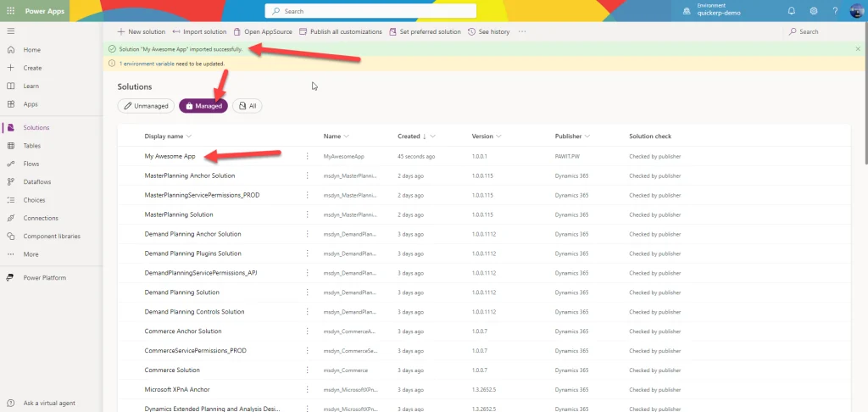Click the top Search box

click(x=370, y=11)
